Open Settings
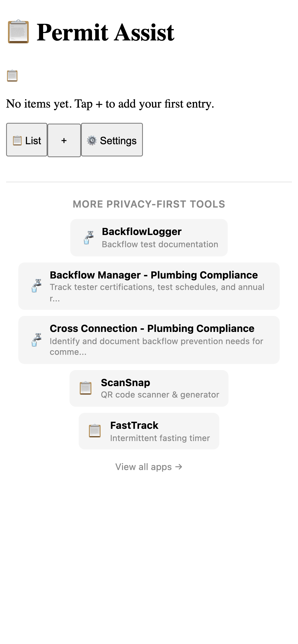Screen dimensions: 298x644 click(112, 140)
